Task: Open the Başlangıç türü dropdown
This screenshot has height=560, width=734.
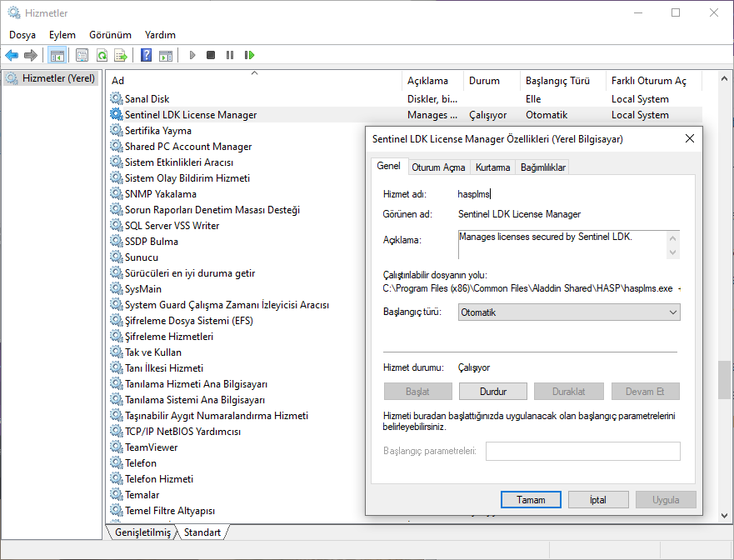Action: click(569, 312)
